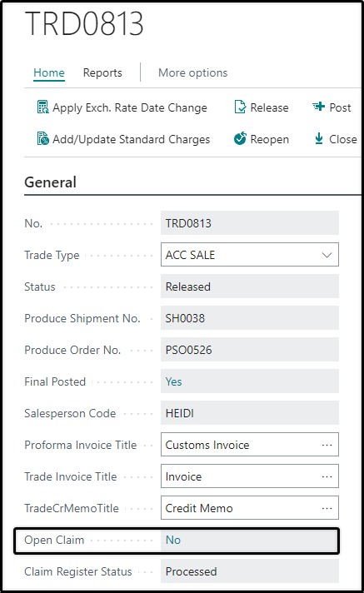Image resolution: width=364 pixels, height=593 pixels.
Task: Collapse the General section heading
Action: coord(50,182)
